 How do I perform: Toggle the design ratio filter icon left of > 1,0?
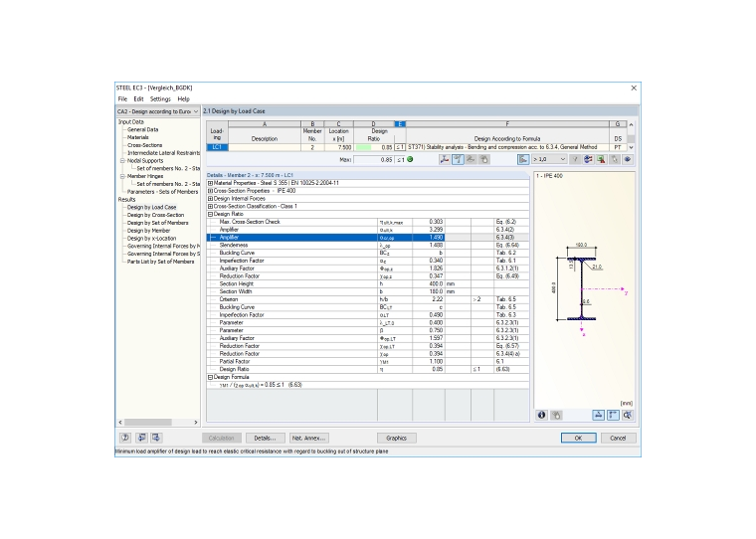point(523,159)
